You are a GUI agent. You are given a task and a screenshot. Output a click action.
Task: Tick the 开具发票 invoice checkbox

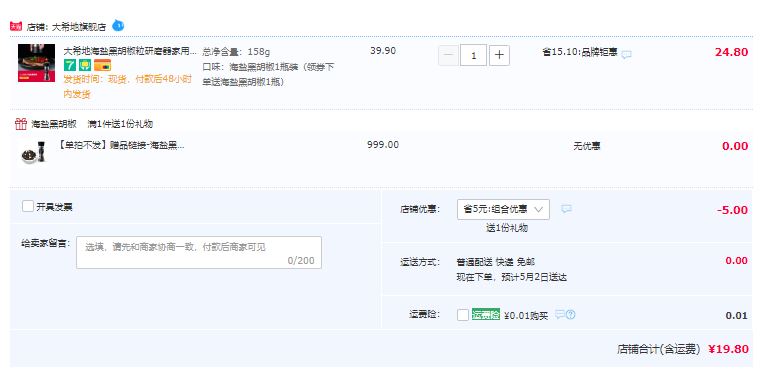tap(28, 206)
